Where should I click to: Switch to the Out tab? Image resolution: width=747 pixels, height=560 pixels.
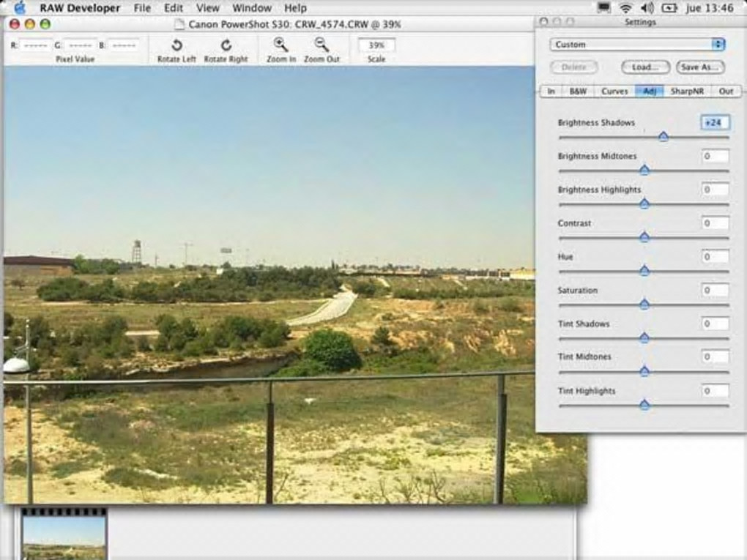pyautogui.click(x=726, y=91)
